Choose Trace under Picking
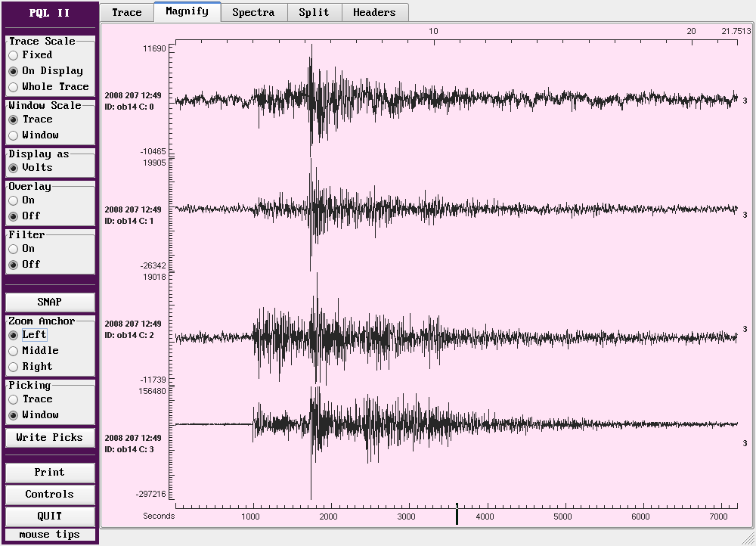The width and height of the screenshot is (756, 546). tap(14, 399)
